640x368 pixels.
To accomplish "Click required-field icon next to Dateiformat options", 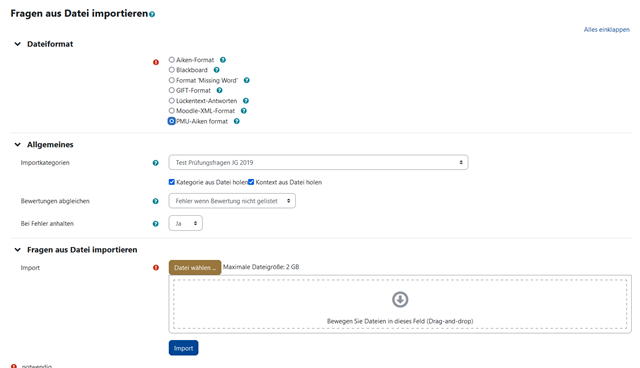I will coord(156,62).
